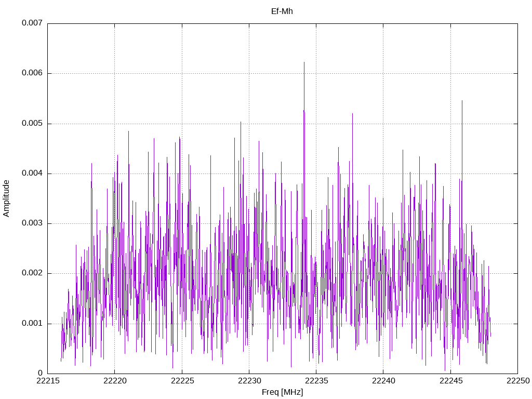Viewport: 532px width, 399px height.
Task: Click the y-axis value 0.003
Action: (32, 223)
